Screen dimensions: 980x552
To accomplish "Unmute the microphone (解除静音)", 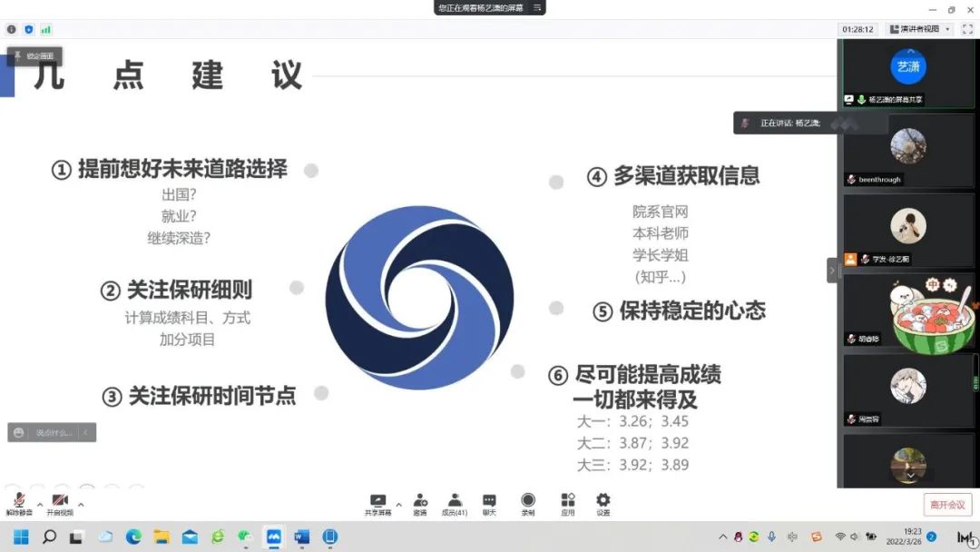I will pos(19,504).
